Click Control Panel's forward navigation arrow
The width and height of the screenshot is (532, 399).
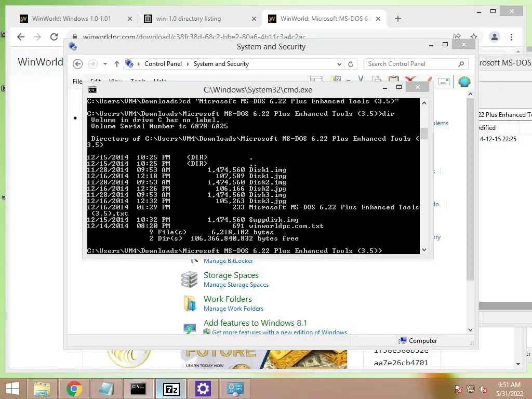click(92, 64)
